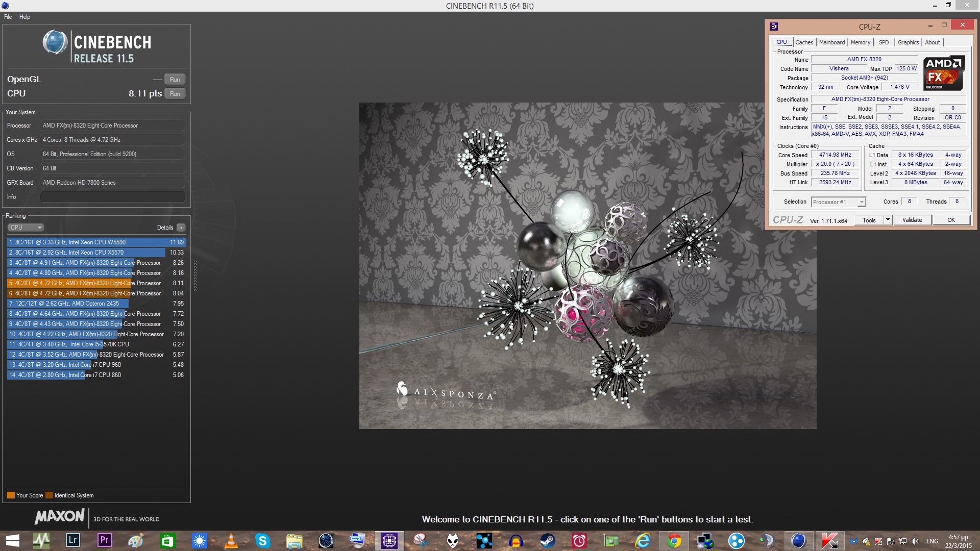Open paint palette app from taskbar

click(x=136, y=541)
